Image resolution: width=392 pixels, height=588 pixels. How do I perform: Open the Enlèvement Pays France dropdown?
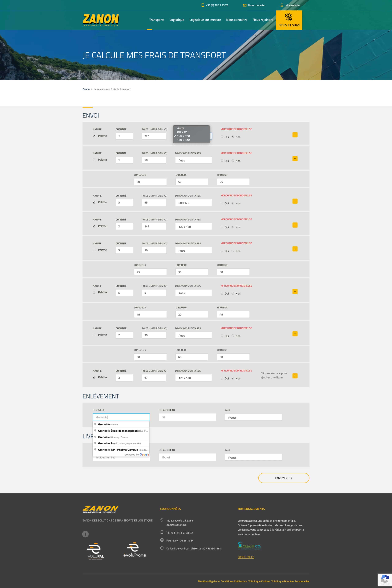(x=253, y=417)
